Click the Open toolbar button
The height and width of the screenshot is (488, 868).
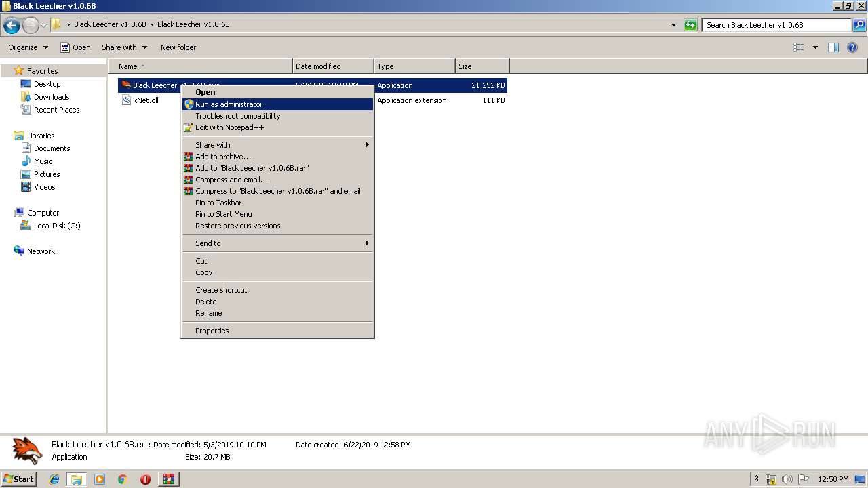75,47
